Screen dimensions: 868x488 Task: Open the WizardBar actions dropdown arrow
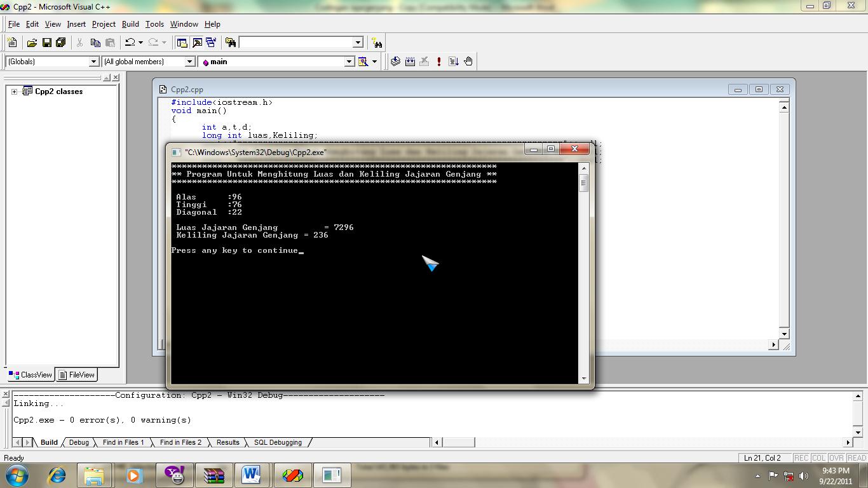tap(374, 62)
